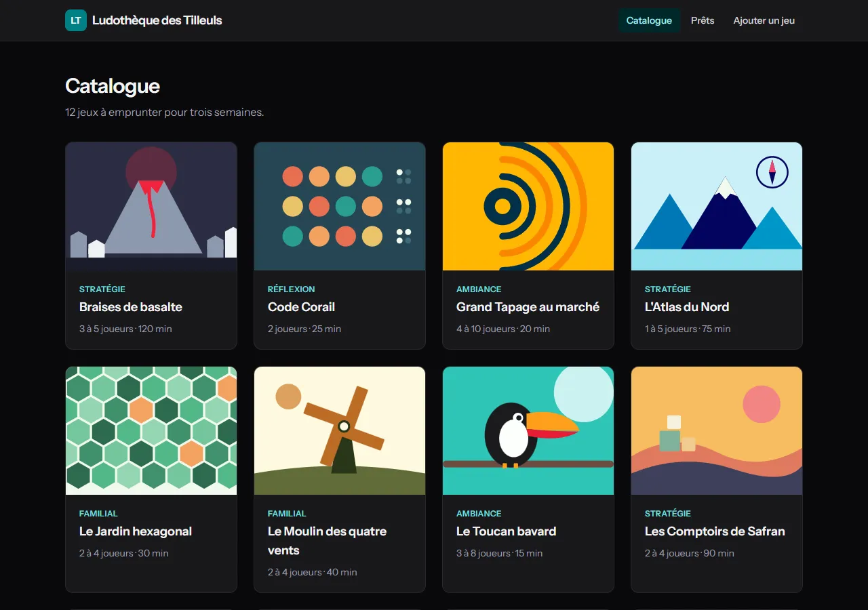This screenshot has height=610, width=868.
Task: Click the compass icon on L'Atlas du Nord
Action: (772, 172)
